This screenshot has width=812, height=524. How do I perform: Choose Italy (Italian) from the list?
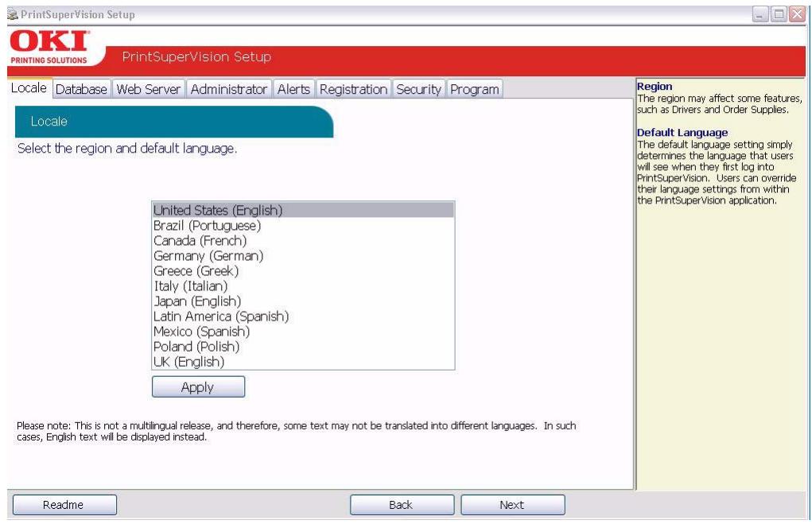[x=303, y=285]
